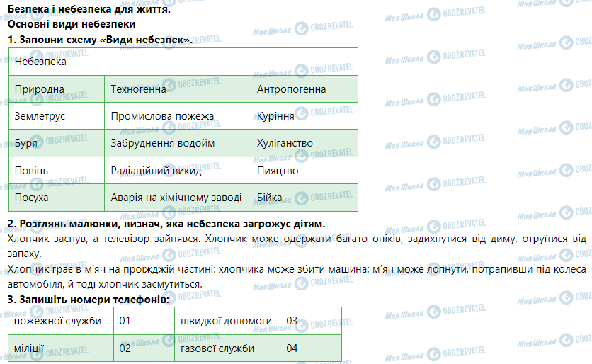Click the 'Аварія на хімічному заводі' cell
This screenshot has width=592, height=364.
pyautogui.click(x=178, y=198)
